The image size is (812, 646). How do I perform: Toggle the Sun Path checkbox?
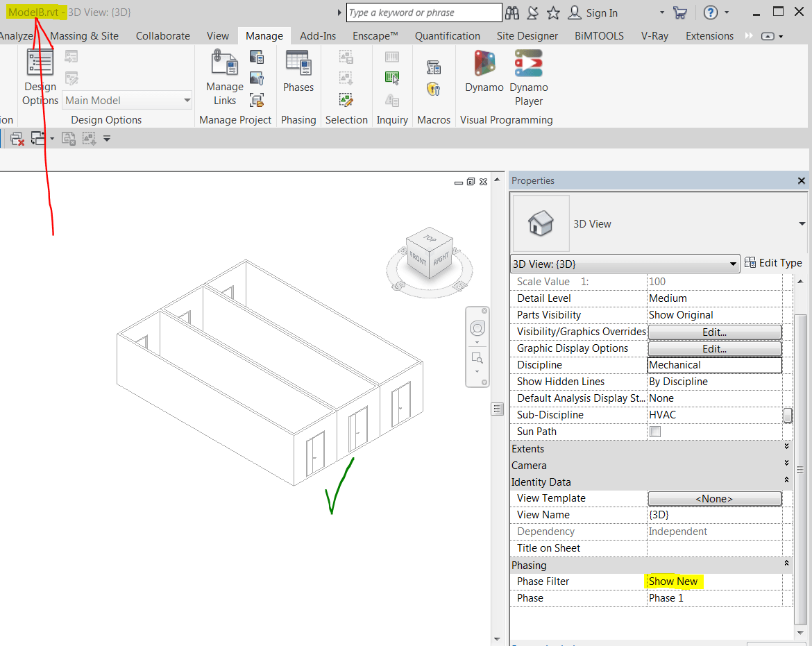[654, 431]
